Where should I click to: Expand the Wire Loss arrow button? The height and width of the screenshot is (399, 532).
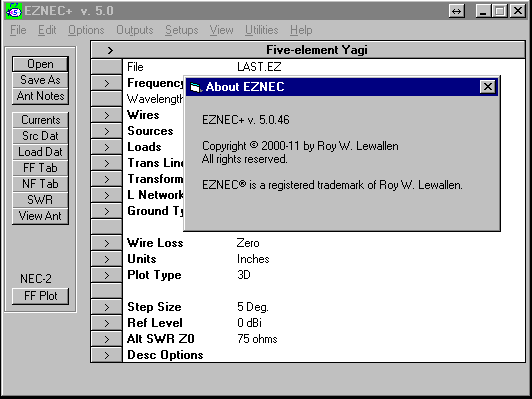tap(107, 243)
